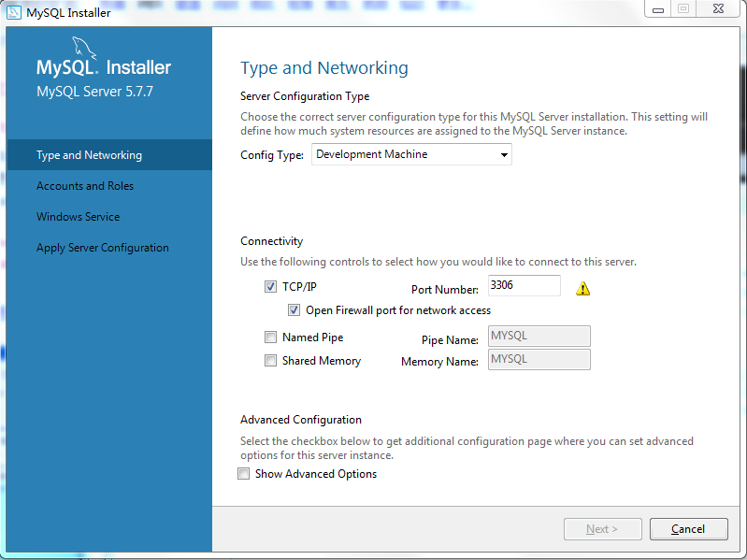Click the Type and Networking heading
The height and width of the screenshot is (560, 747).
pos(324,68)
